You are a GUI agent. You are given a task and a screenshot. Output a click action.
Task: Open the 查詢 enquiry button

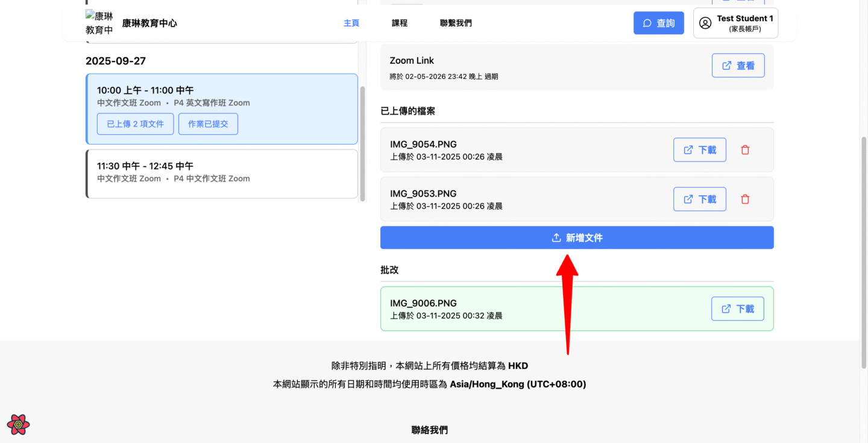[658, 23]
